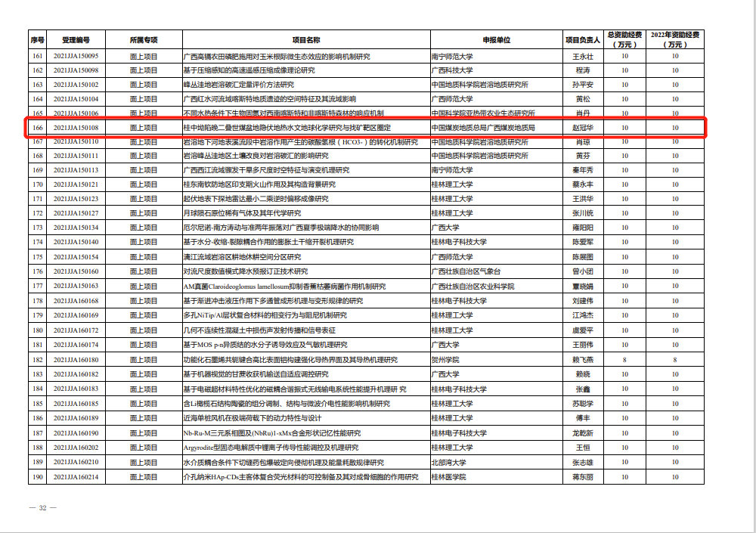The width and height of the screenshot is (756, 533).
Task: Click the 总资助经费（万元）column header
Action: [x=624, y=39]
